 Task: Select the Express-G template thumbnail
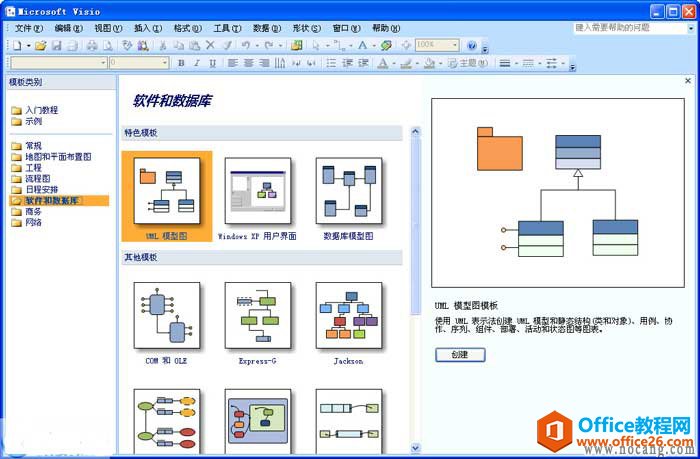258,315
